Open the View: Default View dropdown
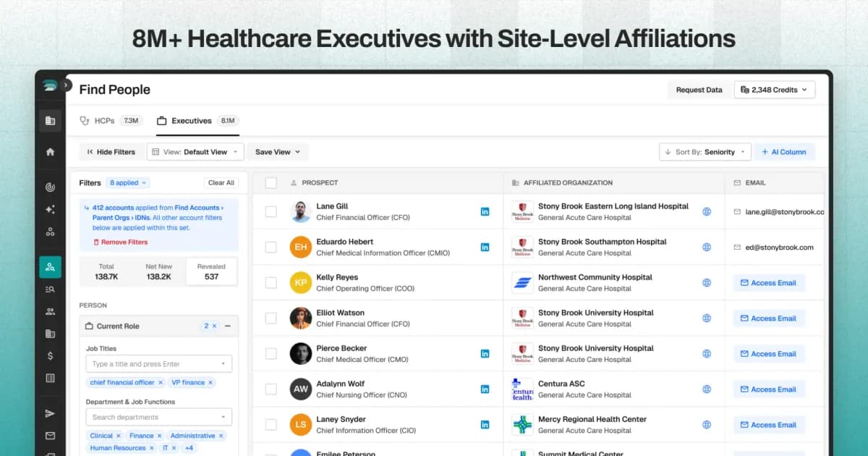Screen dimensions: 868x456 (x=195, y=152)
